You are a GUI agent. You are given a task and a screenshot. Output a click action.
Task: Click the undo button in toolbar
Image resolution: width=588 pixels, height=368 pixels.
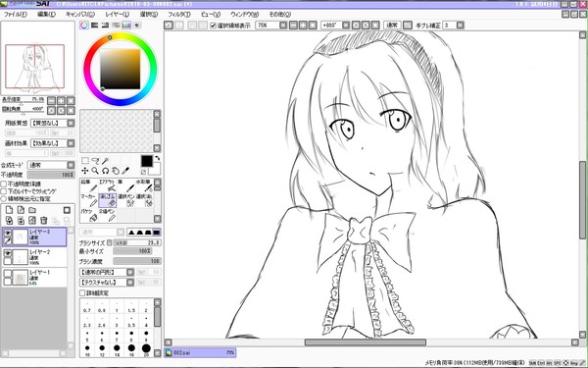pos(169,26)
